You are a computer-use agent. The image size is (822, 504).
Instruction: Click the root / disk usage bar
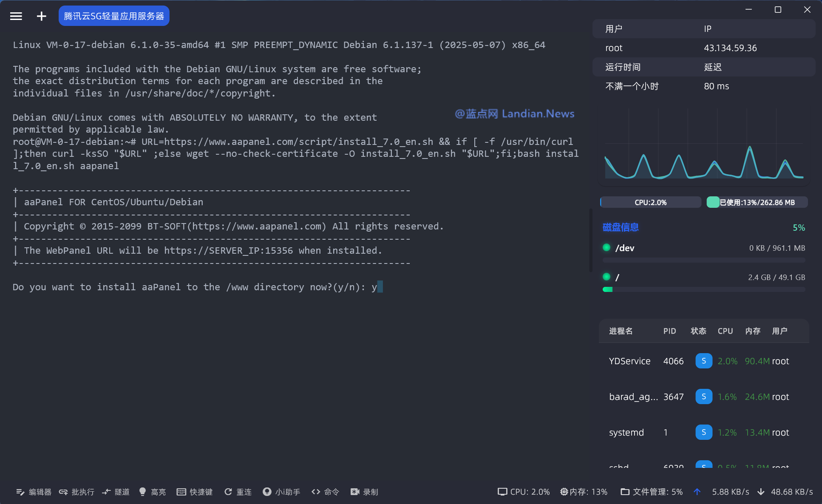point(703,289)
